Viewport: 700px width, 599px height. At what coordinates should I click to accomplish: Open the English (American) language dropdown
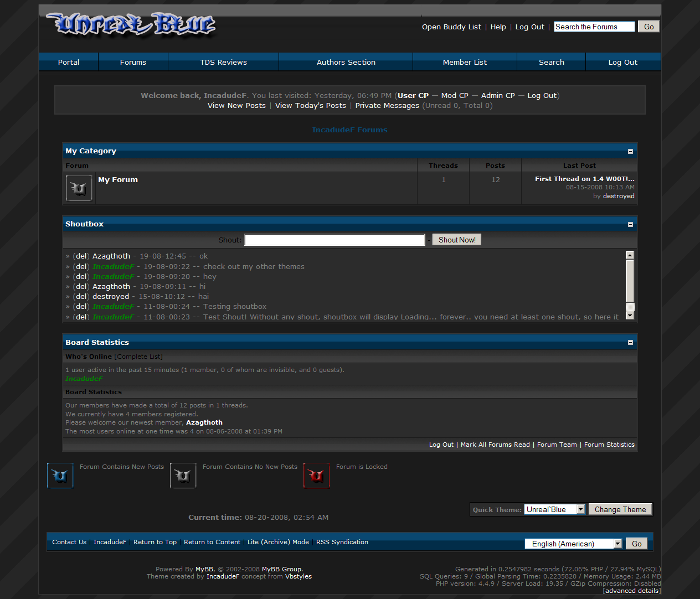(574, 544)
